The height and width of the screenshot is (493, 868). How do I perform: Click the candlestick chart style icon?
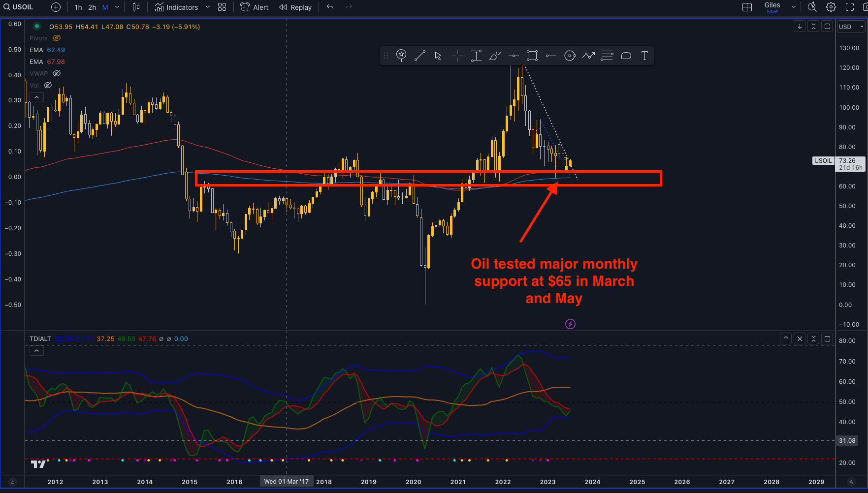pos(136,7)
